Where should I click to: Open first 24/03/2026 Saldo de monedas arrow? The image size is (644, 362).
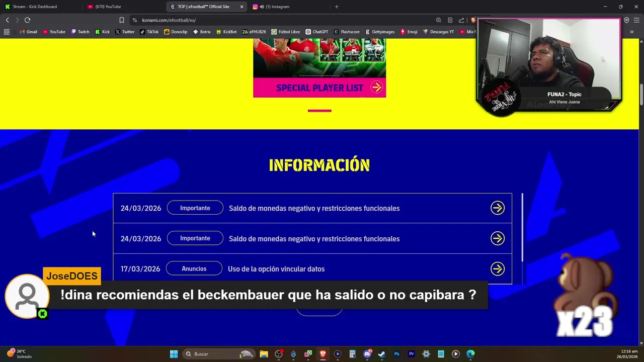coord(498,208)
